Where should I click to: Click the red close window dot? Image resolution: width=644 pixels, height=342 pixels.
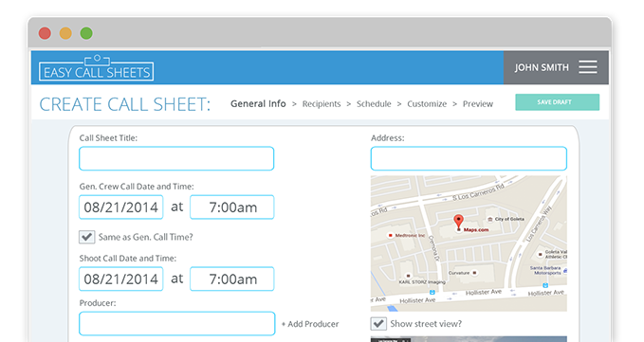(45, 33)
